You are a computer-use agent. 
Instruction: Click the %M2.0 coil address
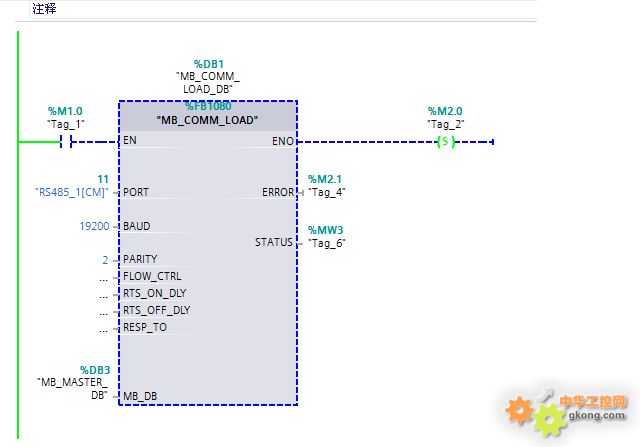click(445, 111)
